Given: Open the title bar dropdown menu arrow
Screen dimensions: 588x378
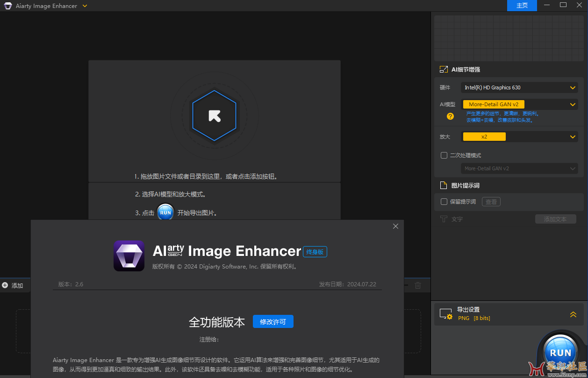Looking at the screenshot, I should pos(85,6).
